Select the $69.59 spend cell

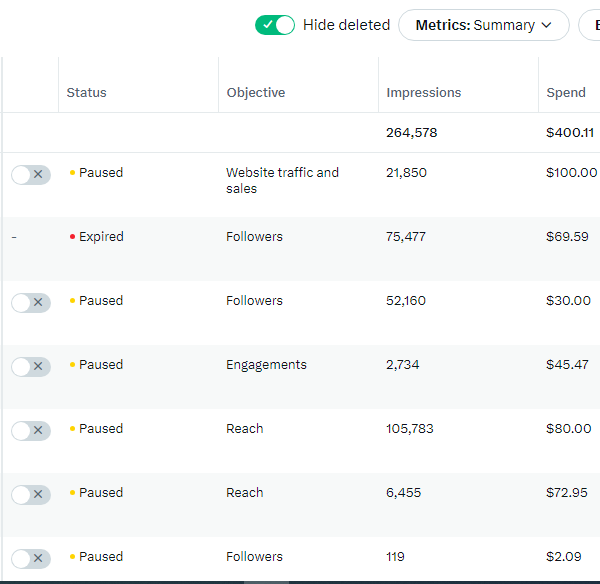[x=567, y=237]
